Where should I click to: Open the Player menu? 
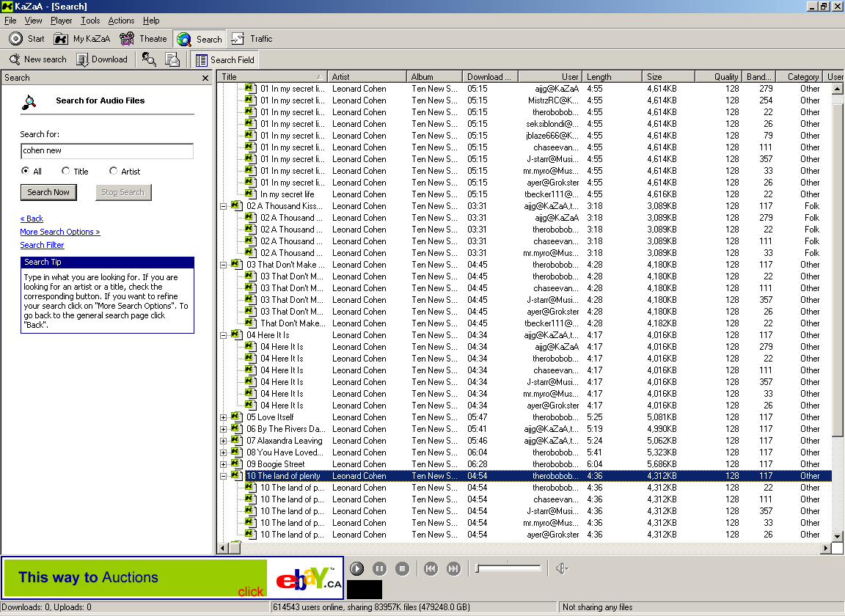[62, 21]
